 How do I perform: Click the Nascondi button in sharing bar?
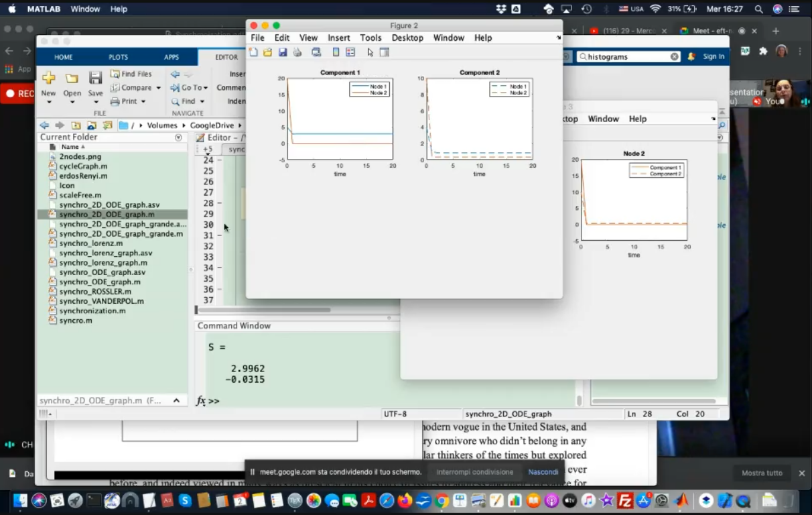pos(543,472)
